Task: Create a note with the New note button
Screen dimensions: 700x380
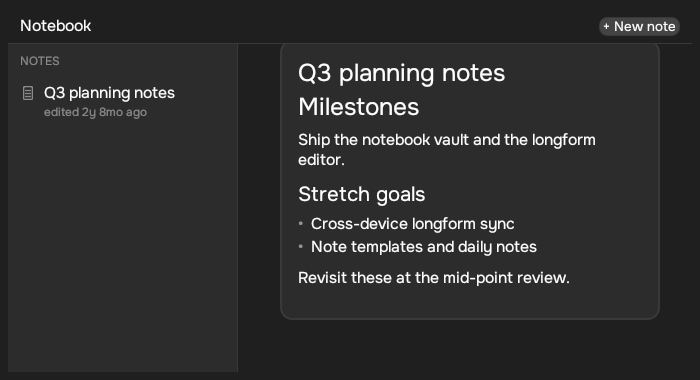Action: pyautogui.click(x=639, y=26)
